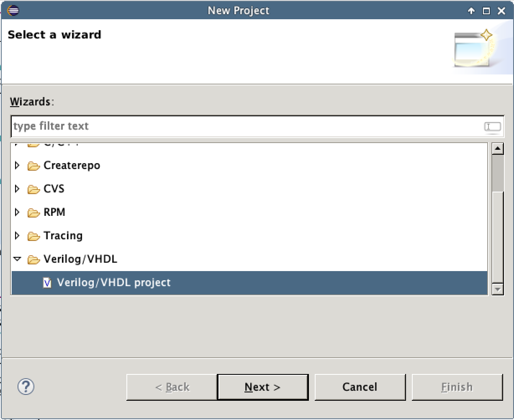The image size is (514, 420).
Task: Click the Verilog/VHDL project file icon
Action: (47, 283)
